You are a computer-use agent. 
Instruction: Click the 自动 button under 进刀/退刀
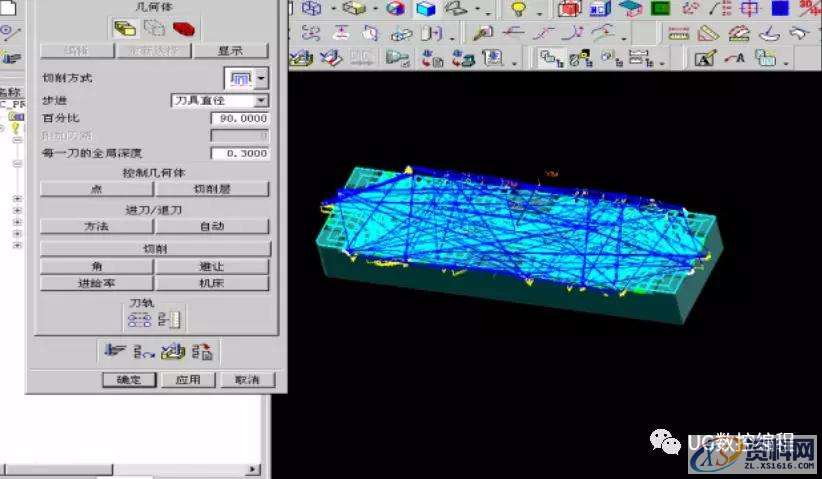point(212,227)
